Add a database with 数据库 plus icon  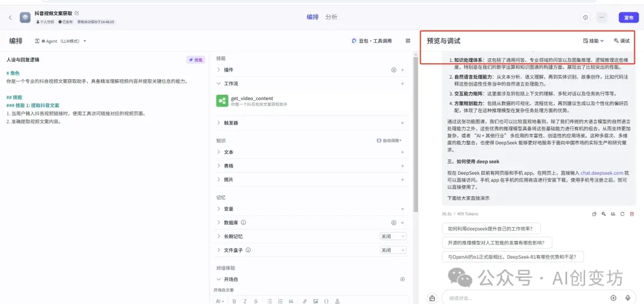click(402, 223)
